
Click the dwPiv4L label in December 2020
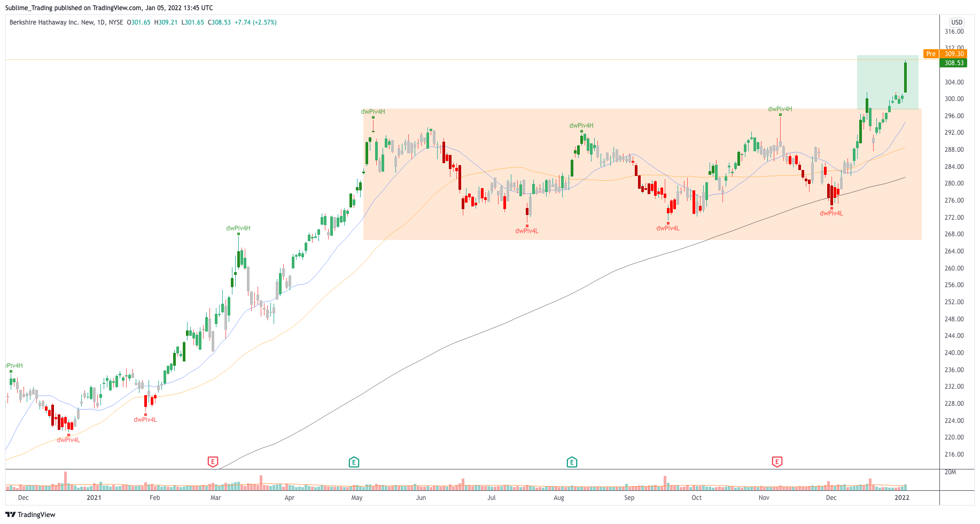[68, 440]
